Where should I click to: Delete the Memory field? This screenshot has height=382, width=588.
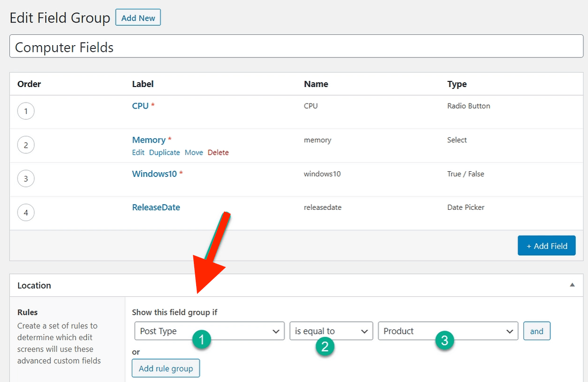pyautogui.click(x=218, y=152)
